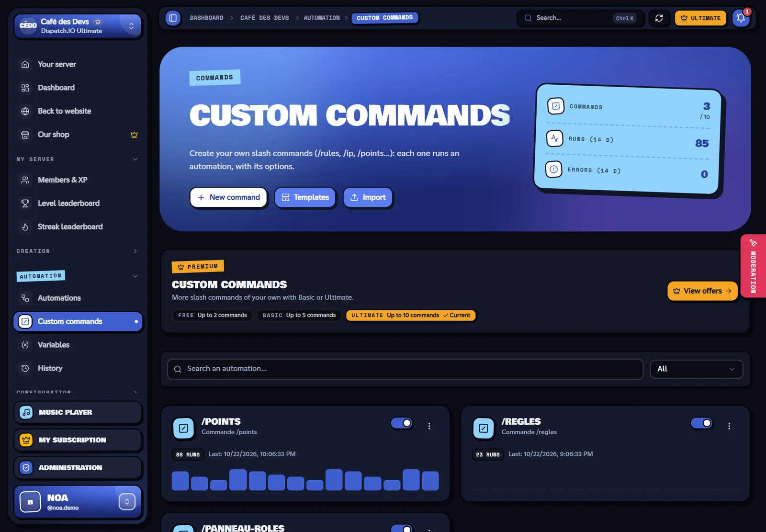This screenshot has height=532, width=766.
Task: Click the 86 RUNS badge
Action: [188, 454]
